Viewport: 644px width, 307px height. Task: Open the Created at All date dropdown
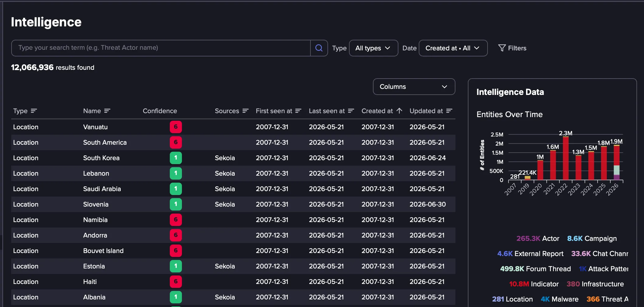453,48
